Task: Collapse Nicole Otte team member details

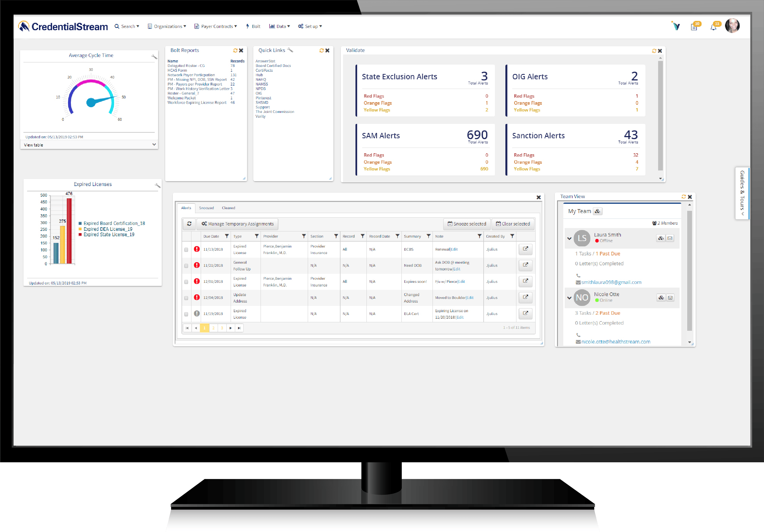Action: [x=569, y=298]
